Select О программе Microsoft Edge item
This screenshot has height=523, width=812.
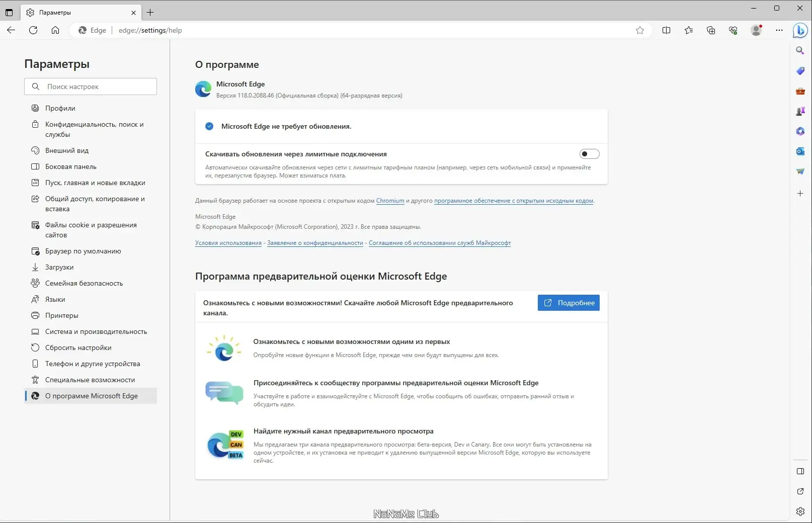coord(91,396)
